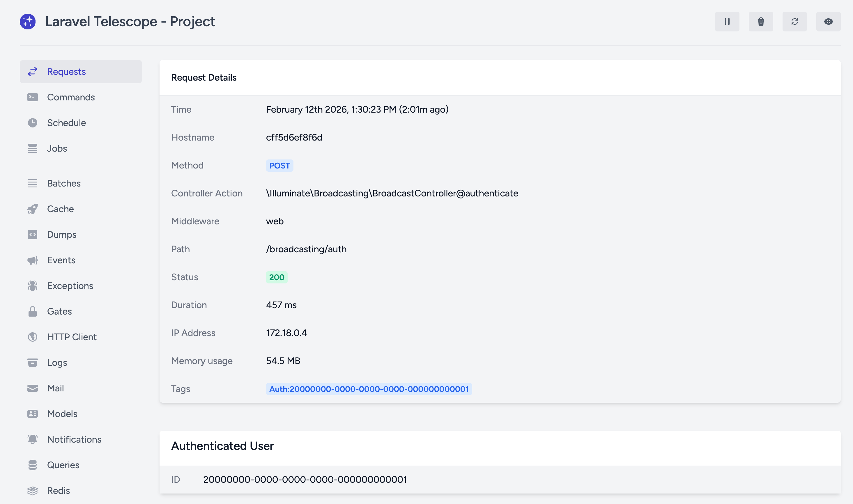Open the Requests sidebar section
The width and height of the screenshot is (853, 504).
coord(66,72)
